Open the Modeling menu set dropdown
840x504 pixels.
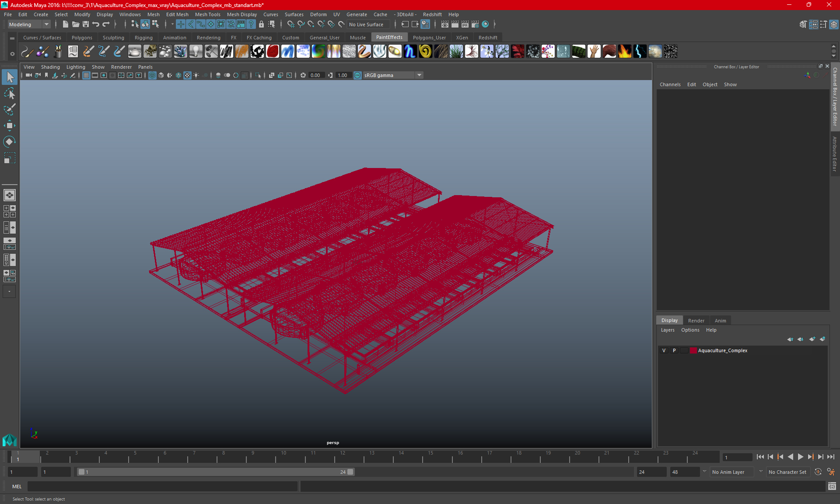29,24
